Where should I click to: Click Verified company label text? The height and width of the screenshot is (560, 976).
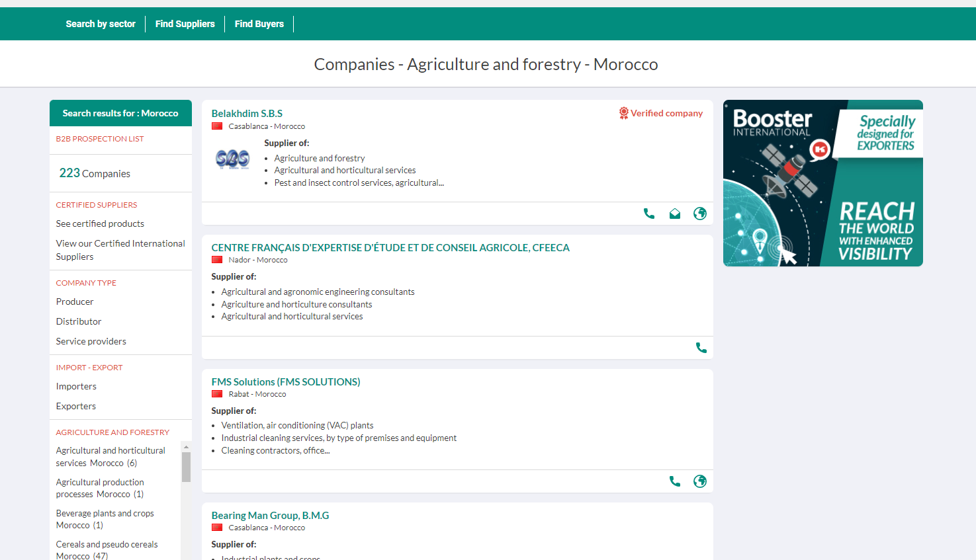(666, 113)
